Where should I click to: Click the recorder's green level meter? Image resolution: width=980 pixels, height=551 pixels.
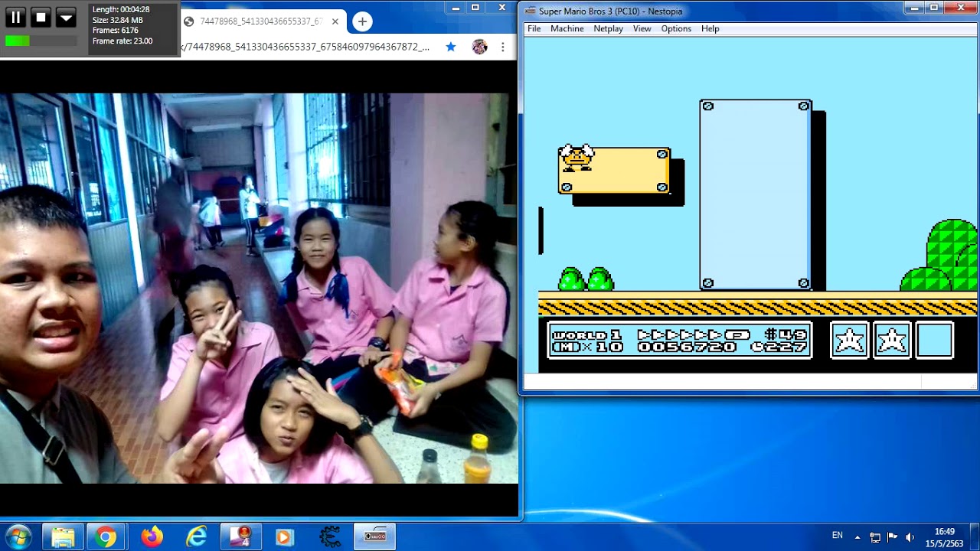click(41, 41)
